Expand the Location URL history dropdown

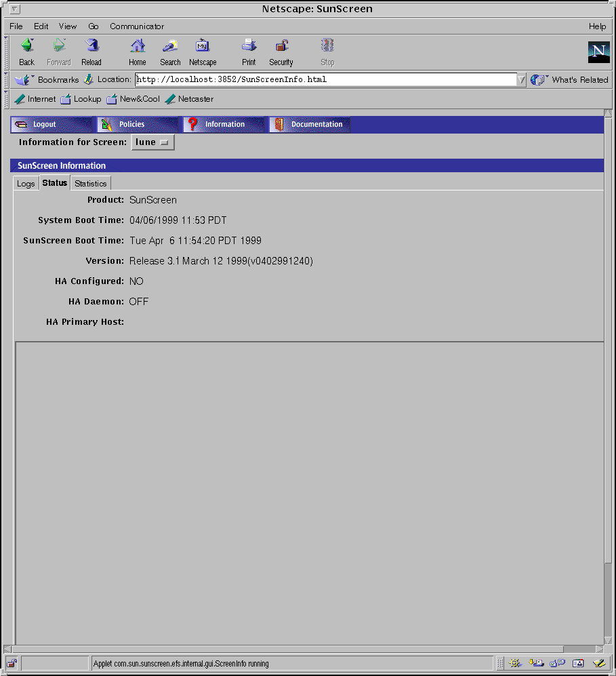[x=521, y=80]
